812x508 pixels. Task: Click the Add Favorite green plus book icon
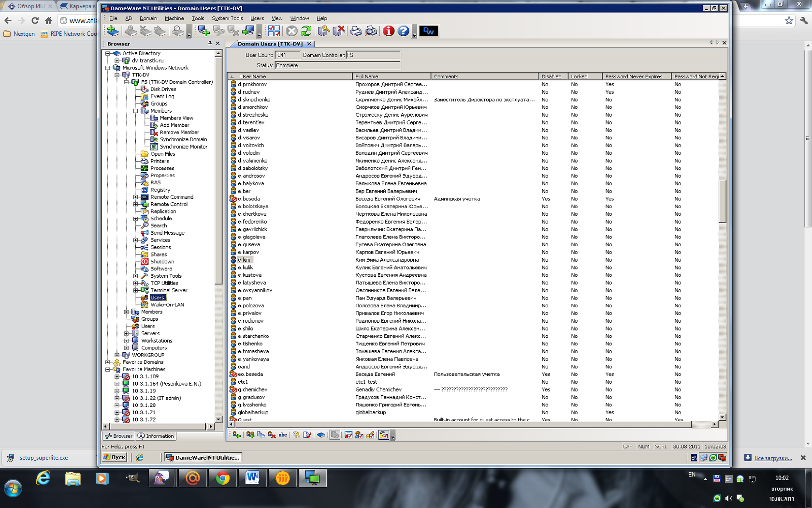[113, 31]
